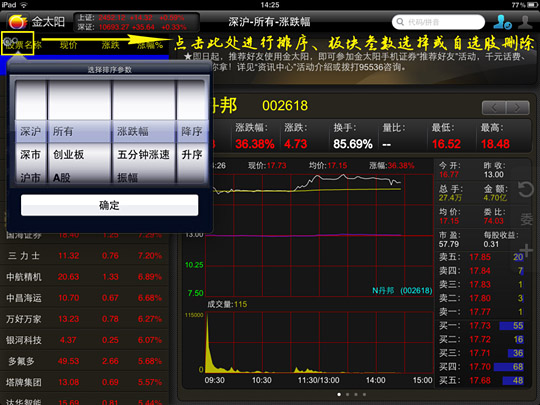Click the sort settings gear icon in yellow box
This screenshot has height=405, width=540.
click(10, 41)
